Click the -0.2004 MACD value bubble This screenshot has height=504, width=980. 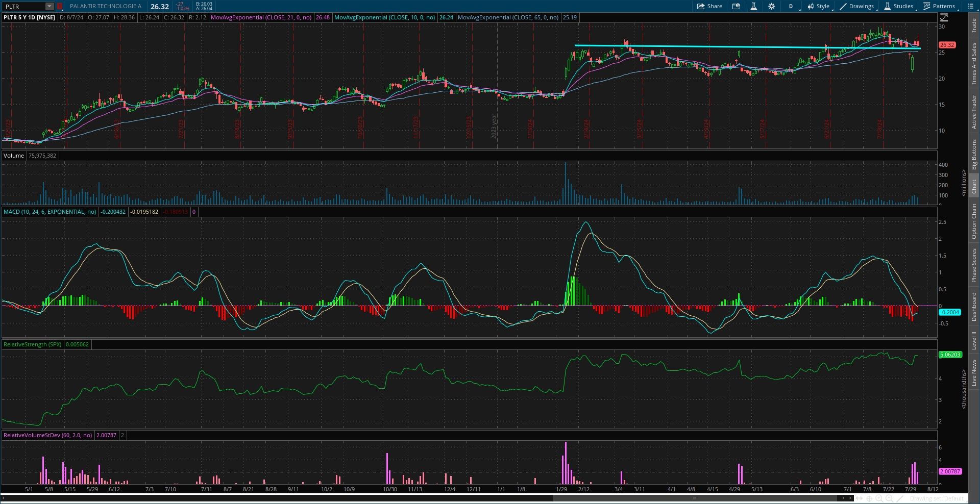tap(950, 312)
